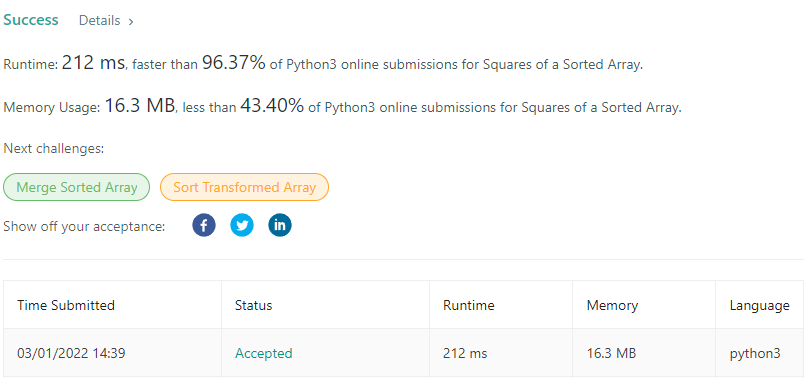Click the Success heading

[31, 20]
